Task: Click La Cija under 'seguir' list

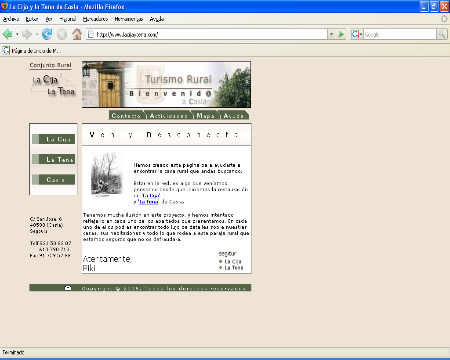Action: (x=233, y=262)
